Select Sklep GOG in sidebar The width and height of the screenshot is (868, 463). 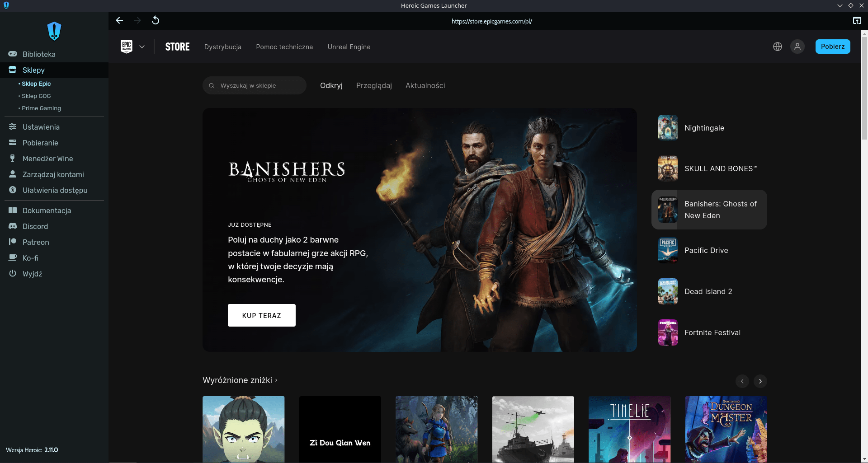[x=36, y=96]
